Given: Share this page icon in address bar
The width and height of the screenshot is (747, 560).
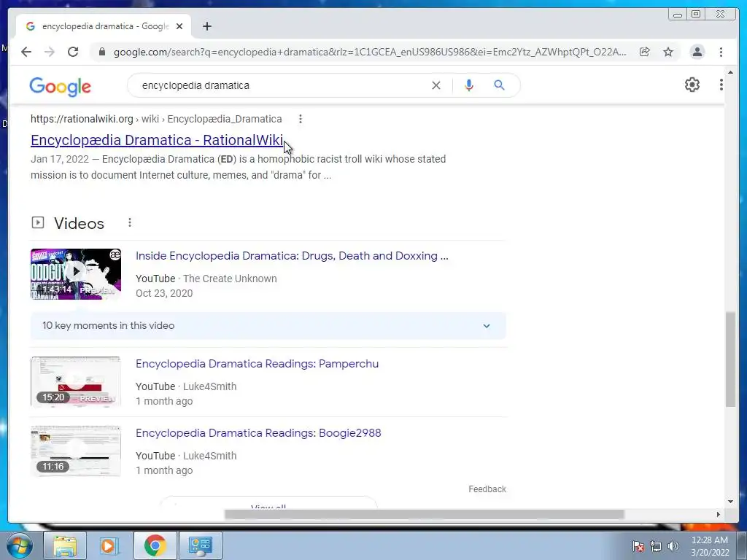Looking at the screenshot, I should pyautogui.click(x=645, y=52).
